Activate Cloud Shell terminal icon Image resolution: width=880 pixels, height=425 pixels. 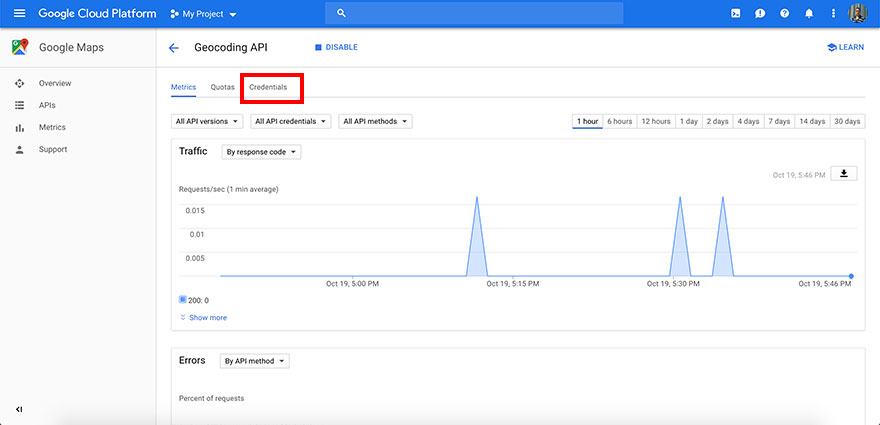tap(735, 13)
